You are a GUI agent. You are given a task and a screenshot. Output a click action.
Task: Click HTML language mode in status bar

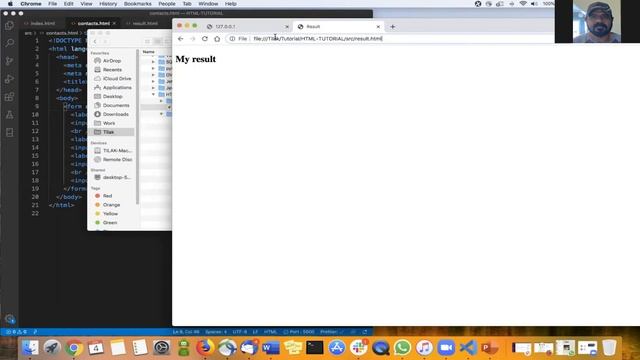270,332
